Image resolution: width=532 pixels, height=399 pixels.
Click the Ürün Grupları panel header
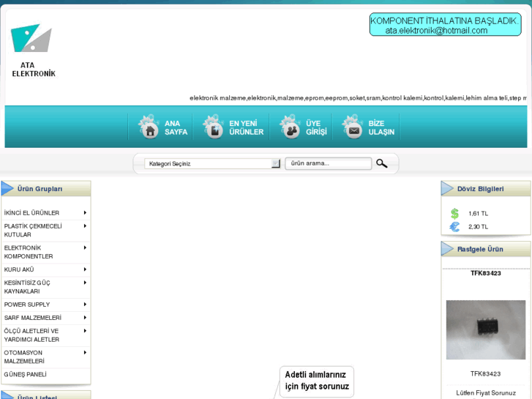[46, 188]
